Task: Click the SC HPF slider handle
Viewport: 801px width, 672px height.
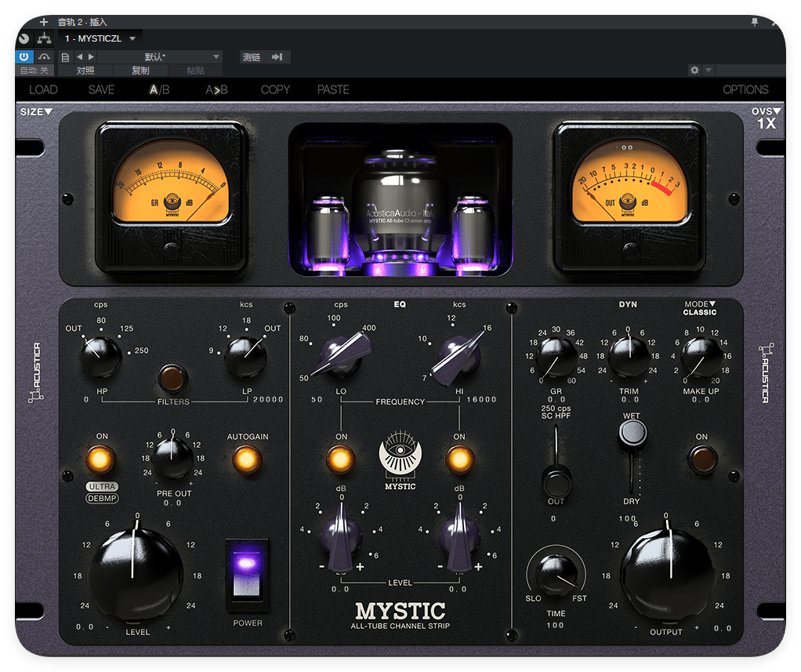Action: [556, 481]
